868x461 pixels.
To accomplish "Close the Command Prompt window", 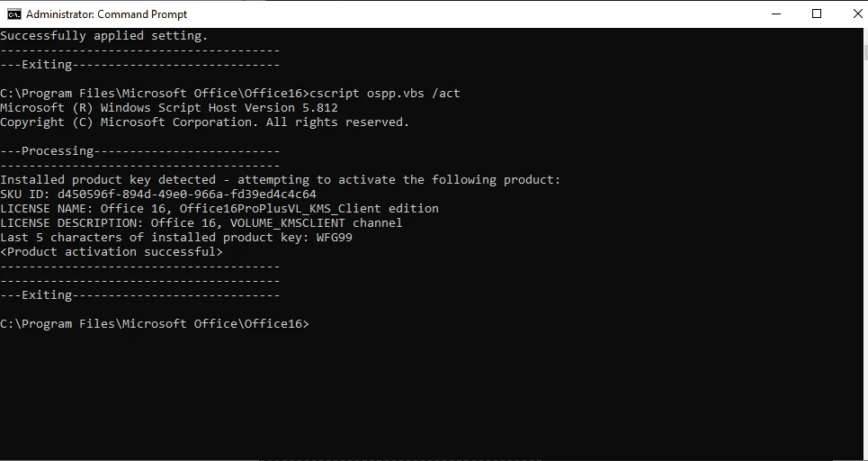I will point(857,14).
